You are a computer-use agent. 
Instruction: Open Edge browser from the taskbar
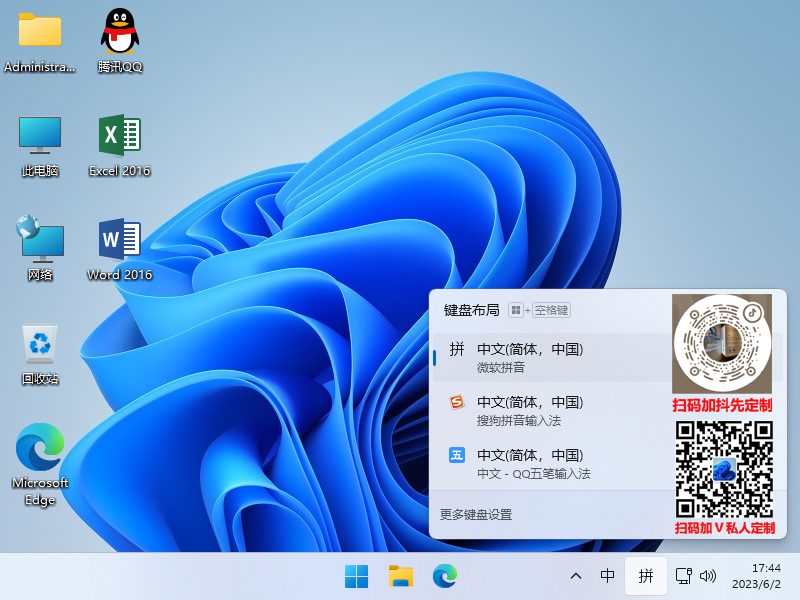445,576
